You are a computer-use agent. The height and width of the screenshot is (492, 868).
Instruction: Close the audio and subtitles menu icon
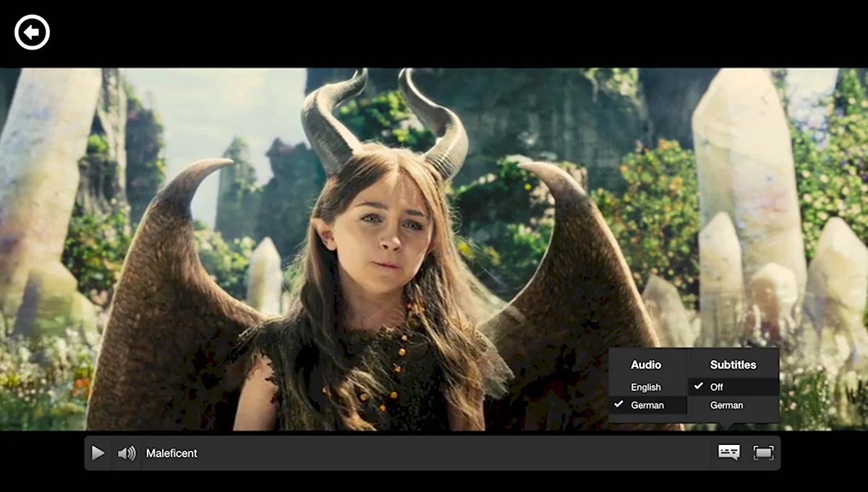click(728, 452)
